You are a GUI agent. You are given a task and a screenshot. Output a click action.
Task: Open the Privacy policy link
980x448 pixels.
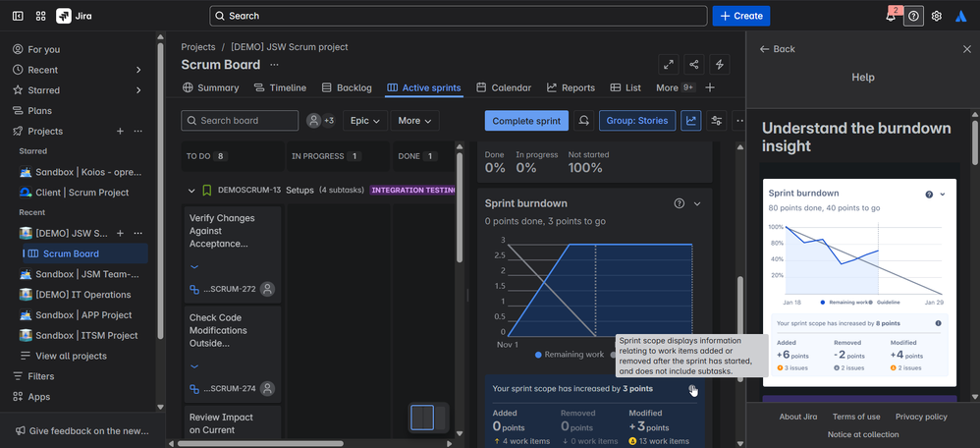point(921,417)
